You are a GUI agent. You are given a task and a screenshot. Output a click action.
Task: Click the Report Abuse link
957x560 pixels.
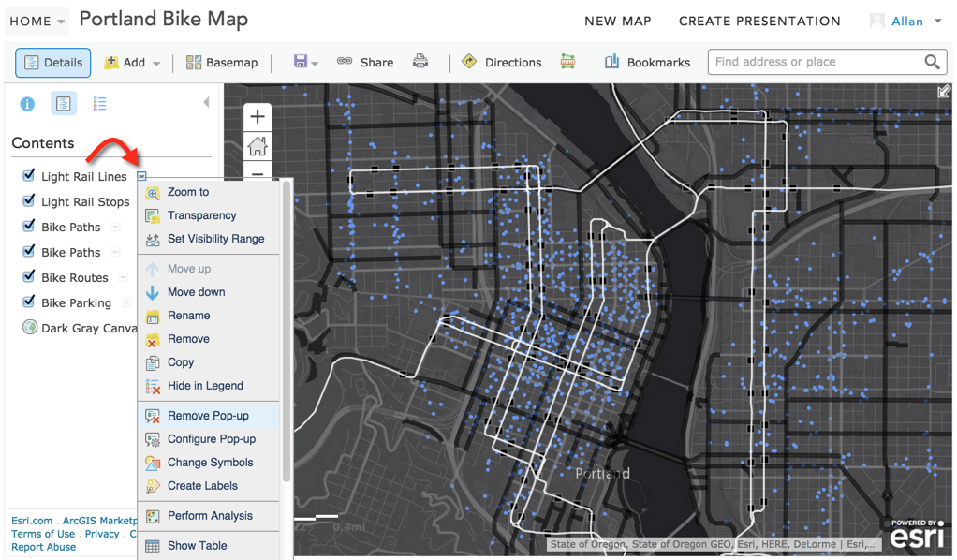click(x=43, y=547)
